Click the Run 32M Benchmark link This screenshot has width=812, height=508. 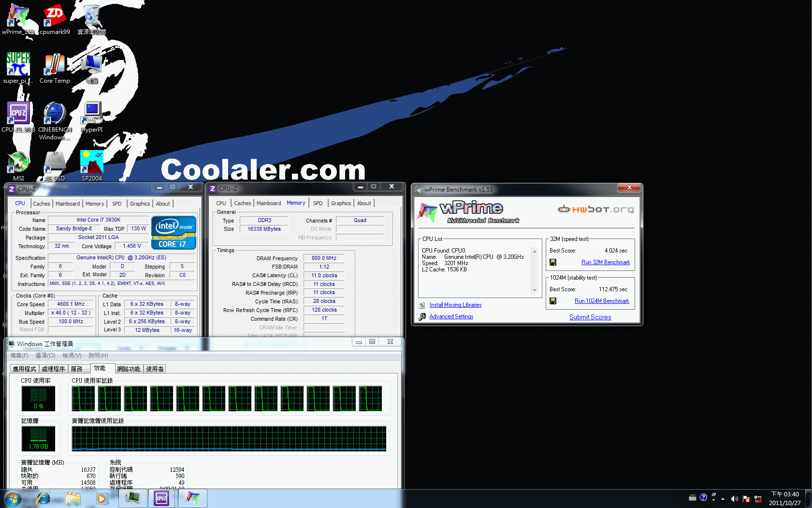point(606,262)
